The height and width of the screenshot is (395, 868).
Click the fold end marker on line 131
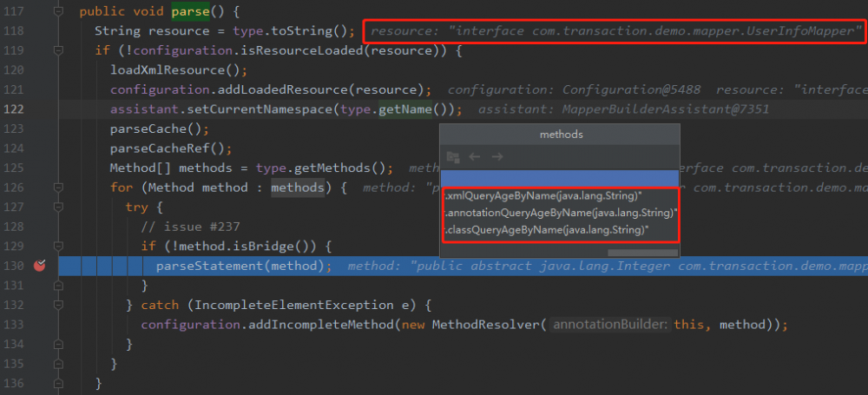(59, 286)
